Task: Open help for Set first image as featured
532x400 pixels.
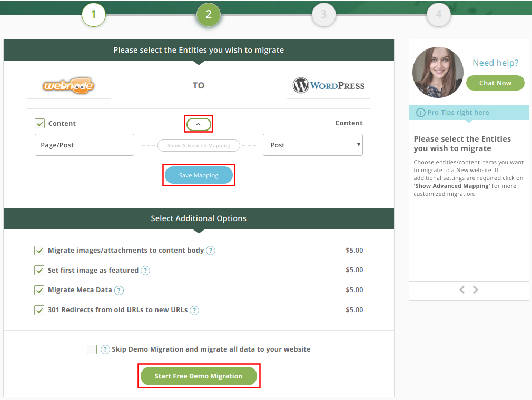Action: tap(145, 271)
